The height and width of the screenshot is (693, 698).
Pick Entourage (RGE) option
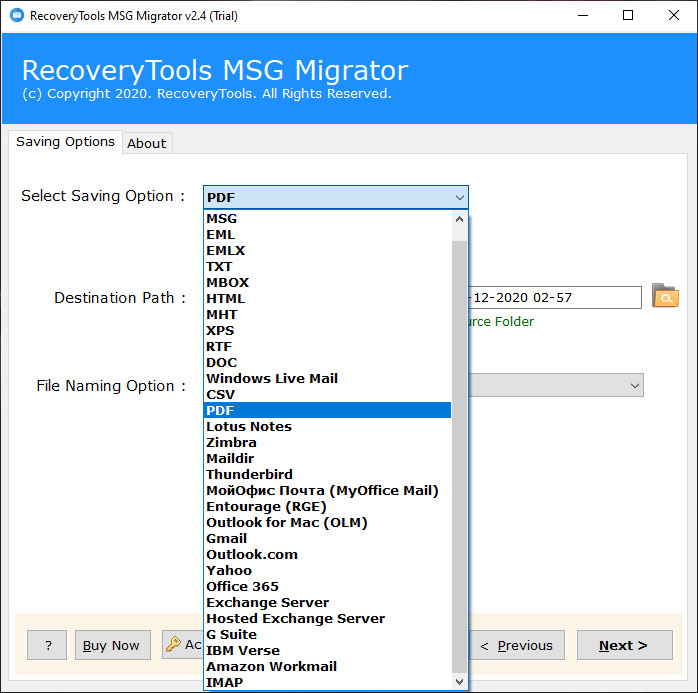pos(328,507)
